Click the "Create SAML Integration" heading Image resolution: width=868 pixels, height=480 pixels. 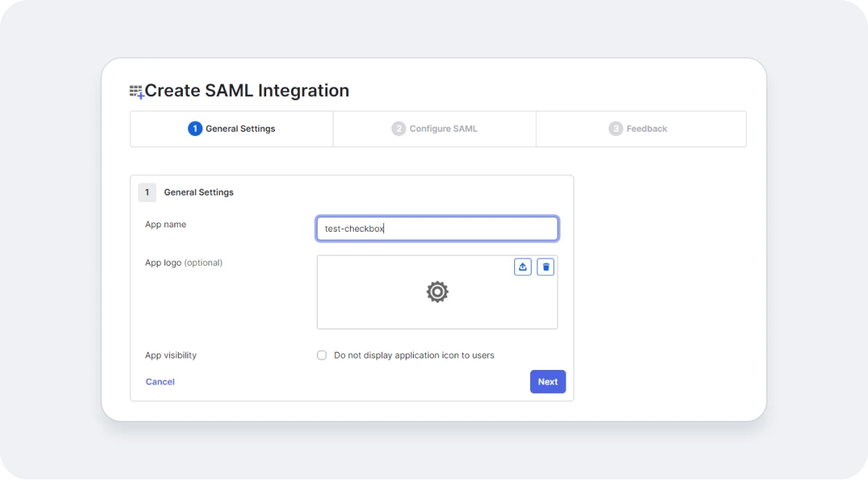click(247, 90)
